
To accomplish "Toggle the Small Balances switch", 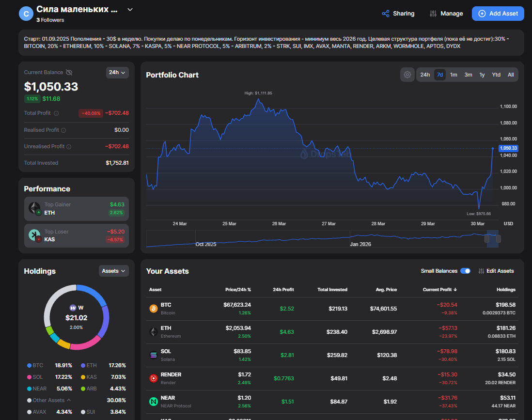I will point(465,271).
